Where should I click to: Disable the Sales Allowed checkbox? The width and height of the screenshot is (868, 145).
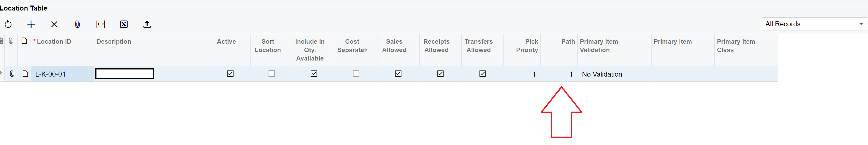pyautogui.click(x=398, y=74)
